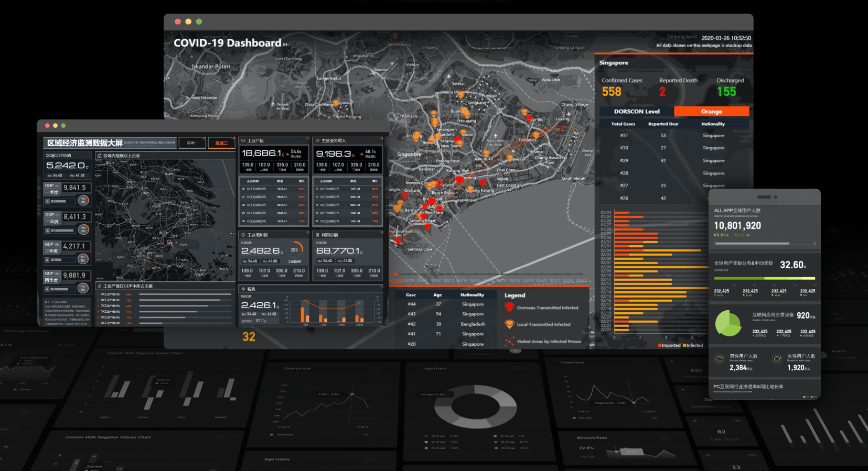Click the 工业增加值 clock icon

pos(243,235)
